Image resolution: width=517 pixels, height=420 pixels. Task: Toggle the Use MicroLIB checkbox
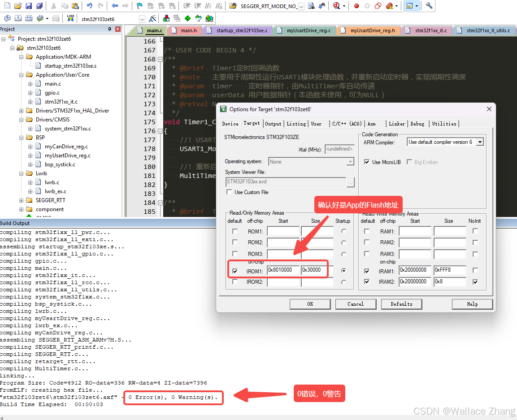point(367,162)
